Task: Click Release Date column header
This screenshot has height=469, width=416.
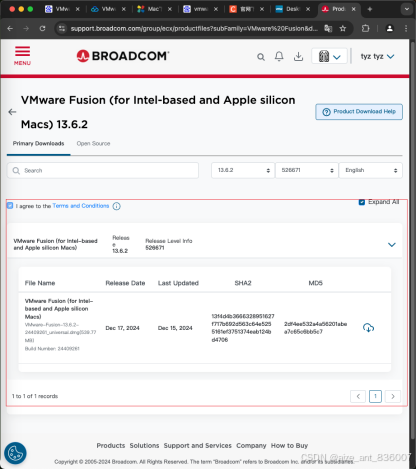Action: pos(125,283)
